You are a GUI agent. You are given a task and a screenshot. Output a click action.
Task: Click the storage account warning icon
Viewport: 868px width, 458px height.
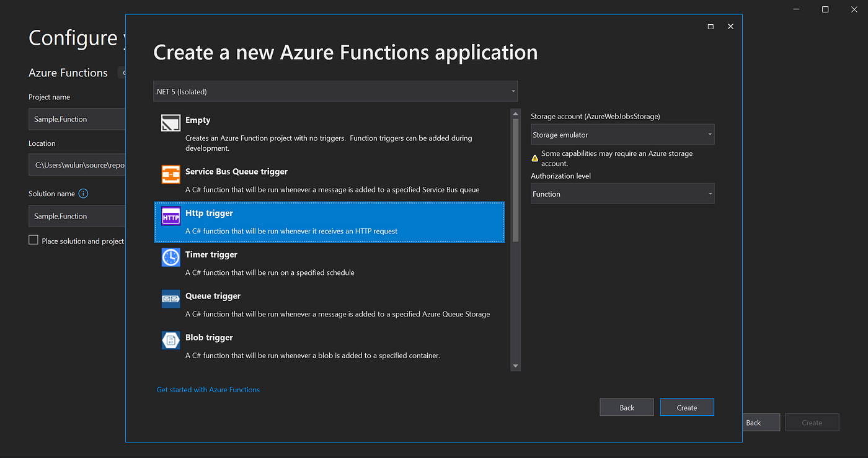(x=535, y=158)
